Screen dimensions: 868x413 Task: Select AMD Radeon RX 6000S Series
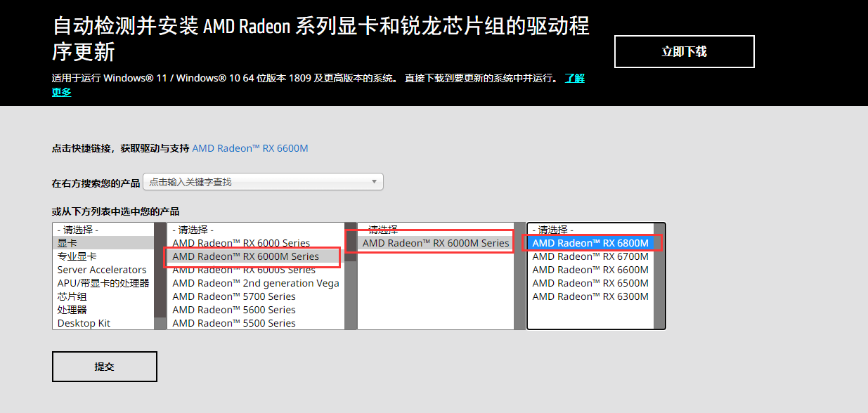click(x=256, y=270)
